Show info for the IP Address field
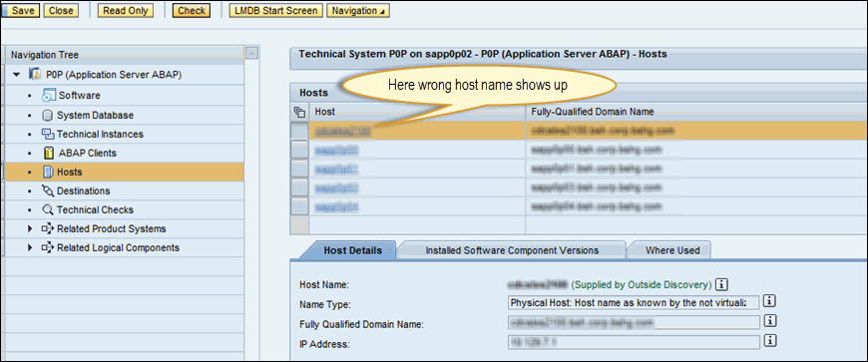Screen dimensions: 868x362 pyautogui.click(x=769, y=341)
